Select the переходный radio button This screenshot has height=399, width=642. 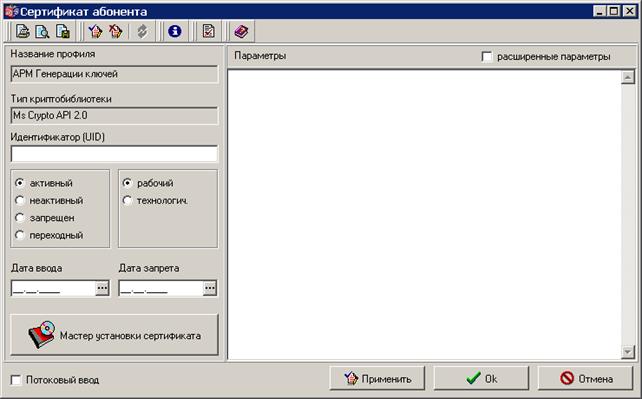pyautogui.click(x=19, y=235)
